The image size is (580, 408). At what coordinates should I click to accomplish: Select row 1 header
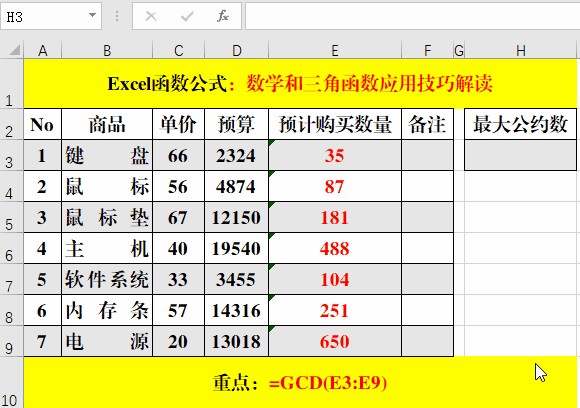click(x=12, y=84)
